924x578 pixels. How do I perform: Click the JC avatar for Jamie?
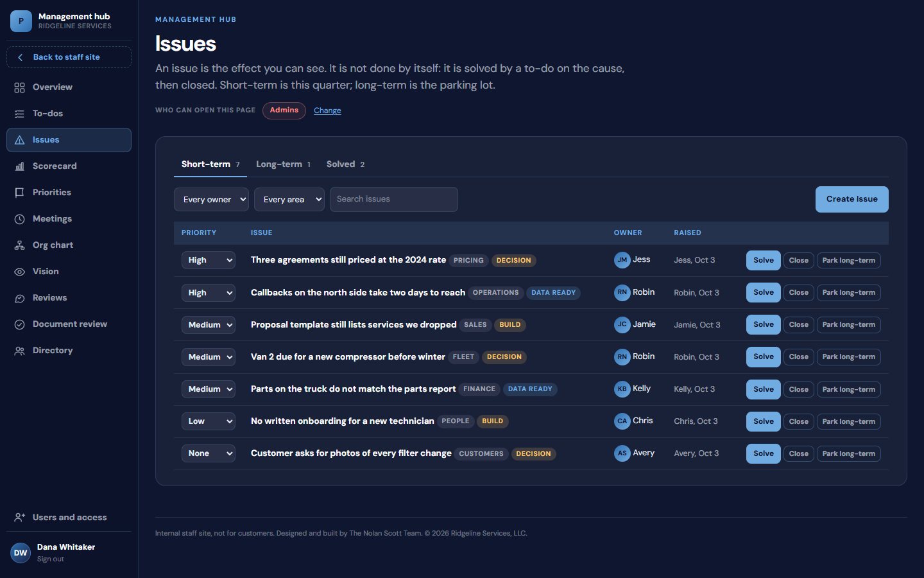(x=622, y=324)
